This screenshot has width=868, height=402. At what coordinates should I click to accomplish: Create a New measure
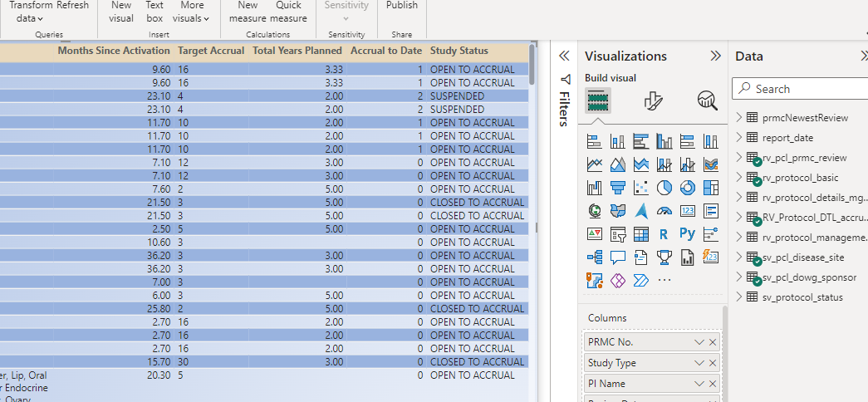(x=248, y=12)
